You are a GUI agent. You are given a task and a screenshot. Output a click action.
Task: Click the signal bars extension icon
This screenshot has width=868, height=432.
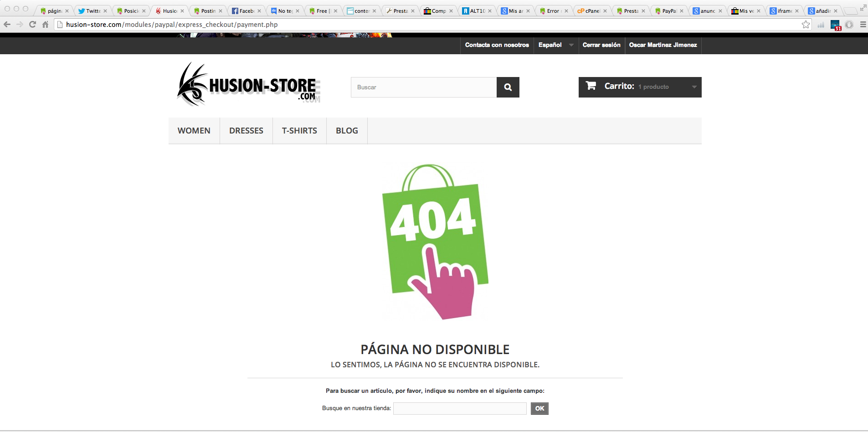[821, 25]
